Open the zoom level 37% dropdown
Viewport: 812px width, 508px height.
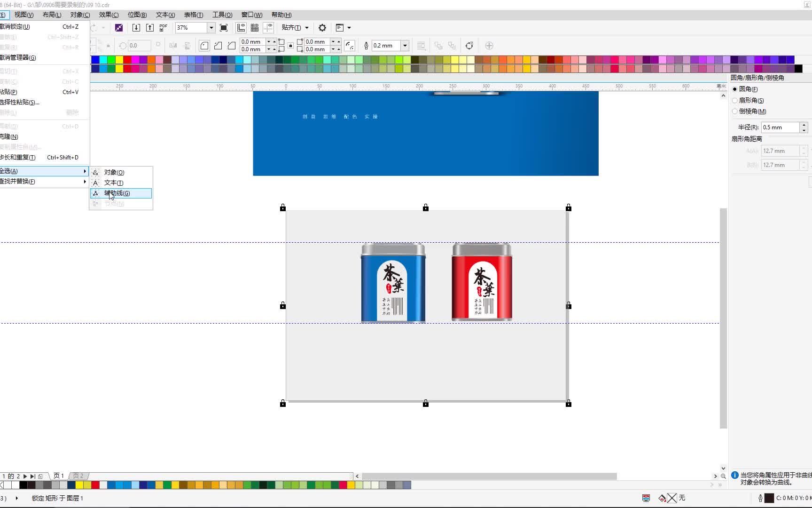[211, 28]
